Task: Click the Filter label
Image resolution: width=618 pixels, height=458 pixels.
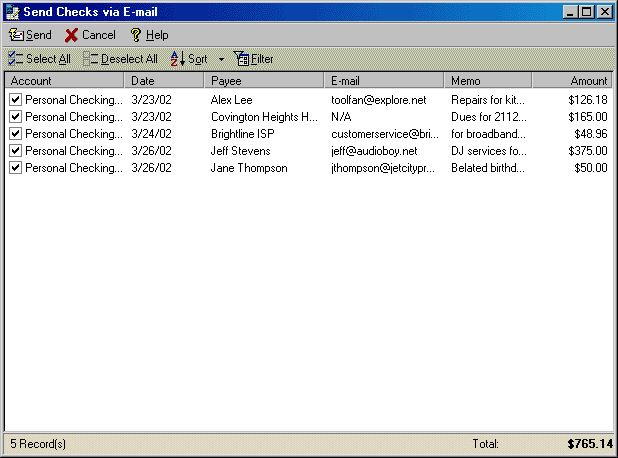Action: click(262, 59)
